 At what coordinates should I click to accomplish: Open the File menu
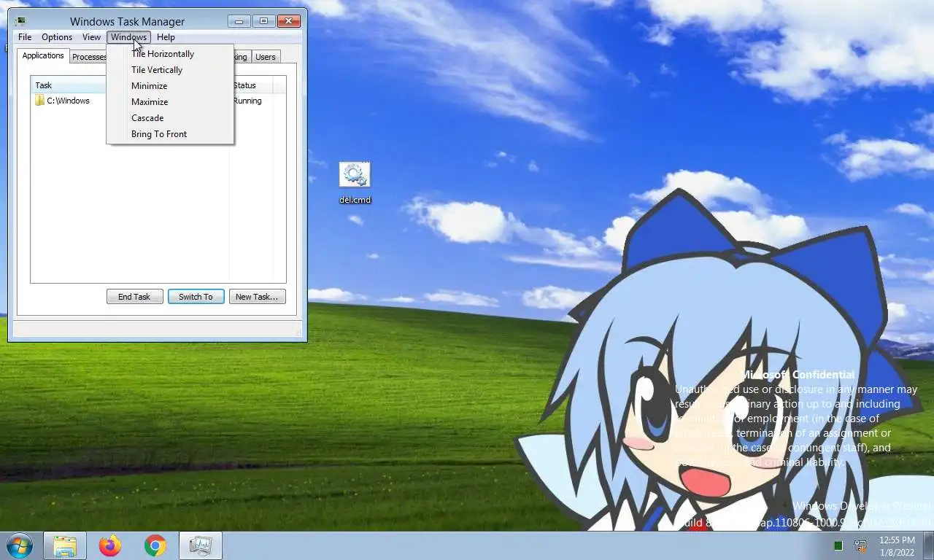[25, 37]
